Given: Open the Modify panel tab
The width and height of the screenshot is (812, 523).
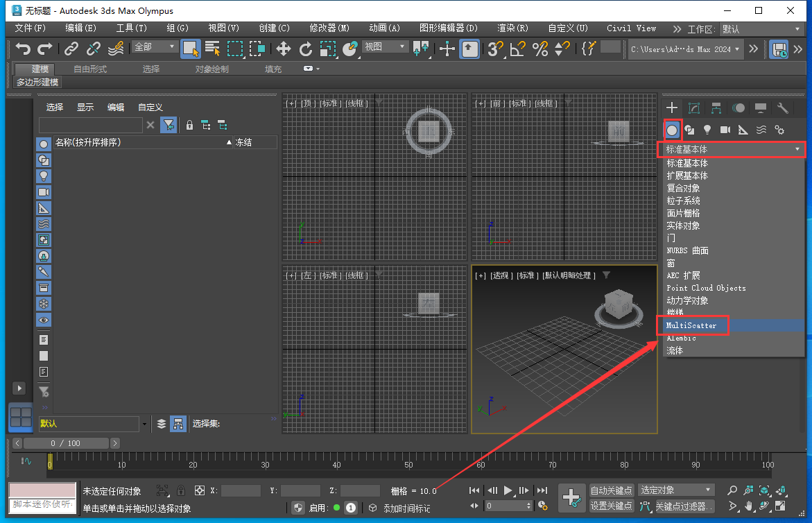Looking at the screenshot, I should coord(694,108).
